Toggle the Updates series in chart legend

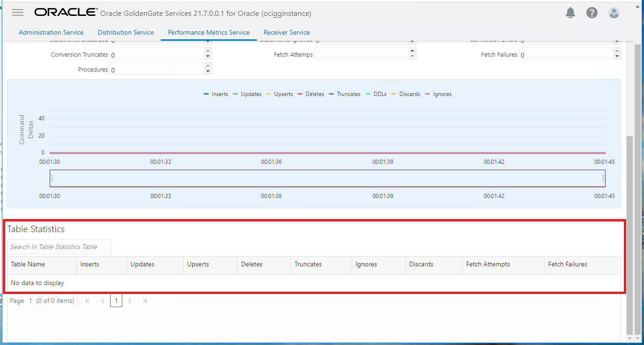[x=247, y=94]
